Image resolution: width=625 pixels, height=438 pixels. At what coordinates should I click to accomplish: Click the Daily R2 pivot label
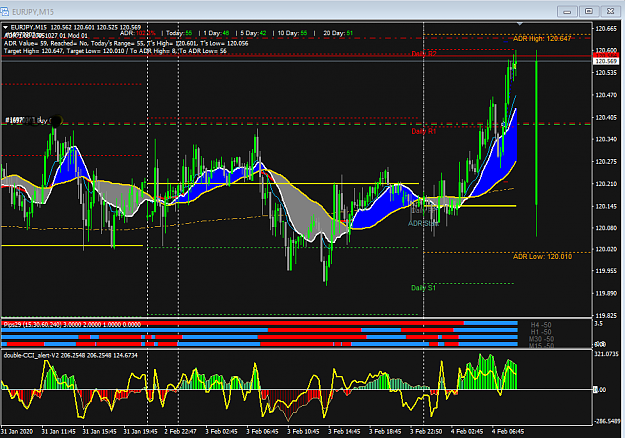[x=424, y=54]
